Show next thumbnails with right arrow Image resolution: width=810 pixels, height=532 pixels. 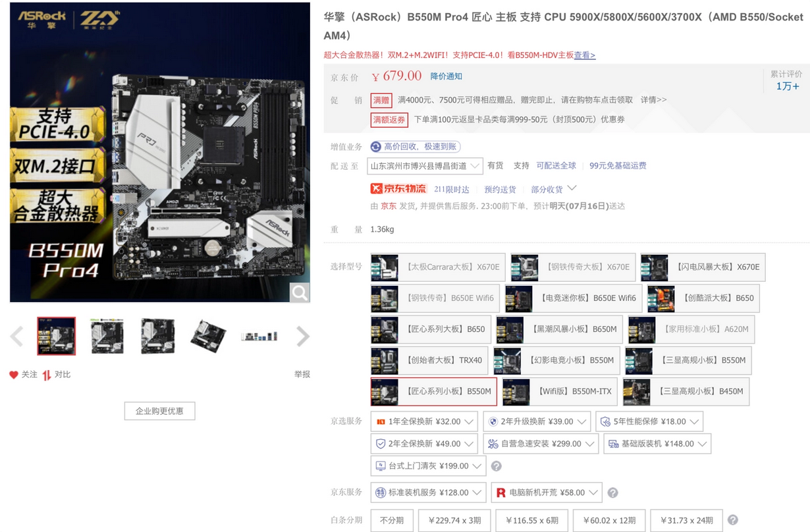click(x=303, y=336)
